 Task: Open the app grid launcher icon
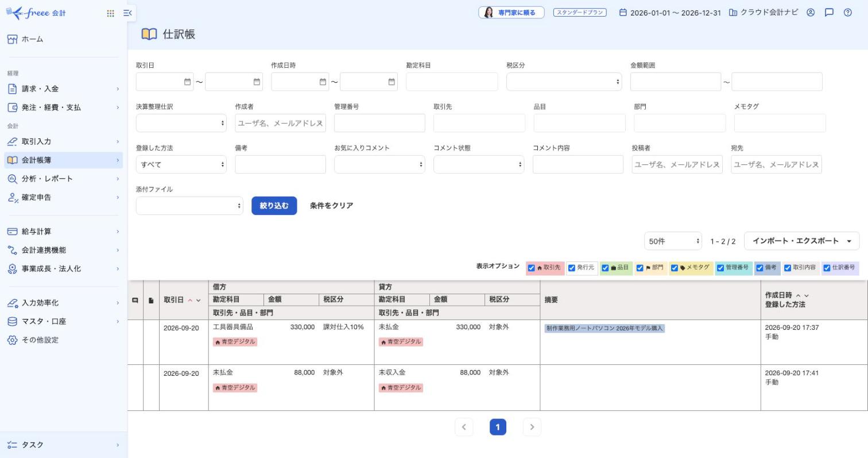pyautogui.click(x=110, y=13)
